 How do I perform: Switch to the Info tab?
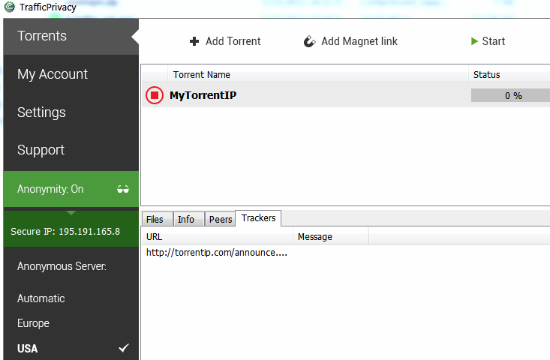click(189, 219)
